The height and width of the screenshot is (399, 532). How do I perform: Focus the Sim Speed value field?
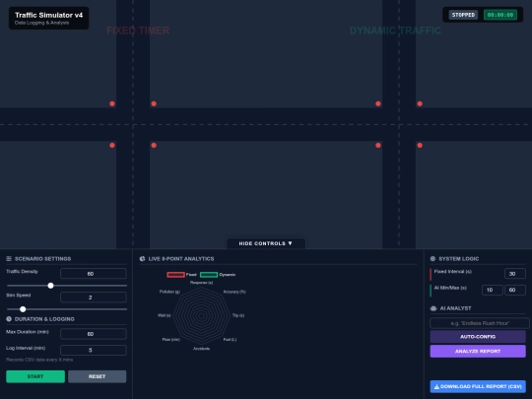point(94,298)
